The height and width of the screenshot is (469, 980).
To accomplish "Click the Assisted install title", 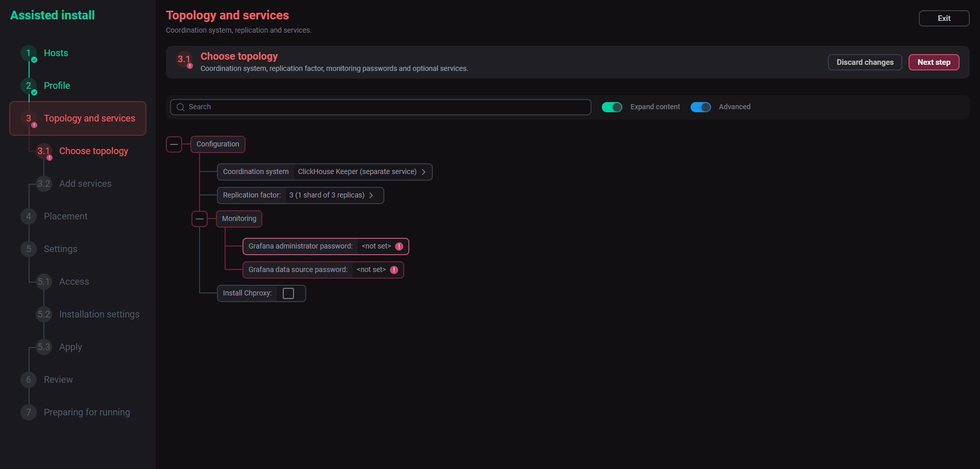I will (53, 15).
